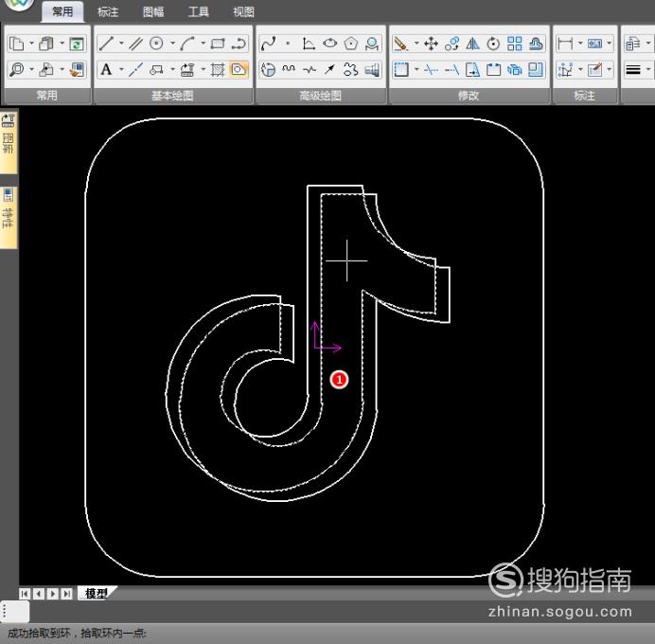Select the double break line tool
This screenshot has width=655, height=644.
[310, 69]
